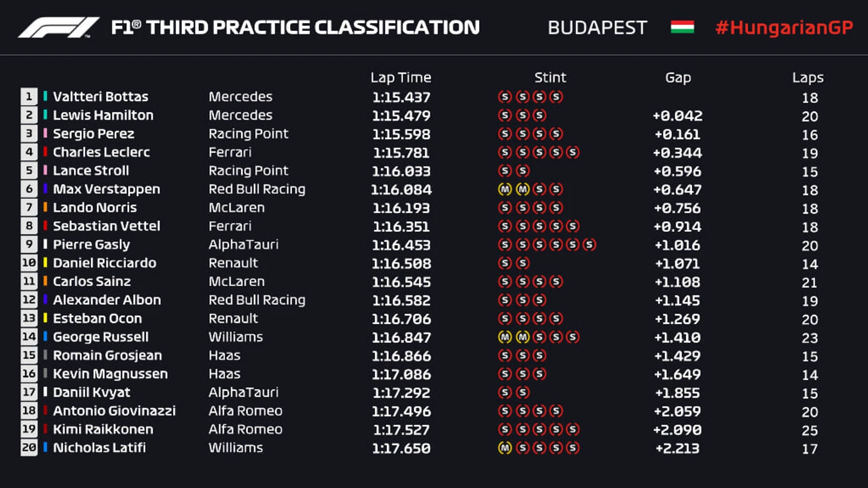Image resolution: width=868 pixels, height=488 pixels.
Task: Click Kimi Raikkonen's lap count 25
Action: coord(809,430)
